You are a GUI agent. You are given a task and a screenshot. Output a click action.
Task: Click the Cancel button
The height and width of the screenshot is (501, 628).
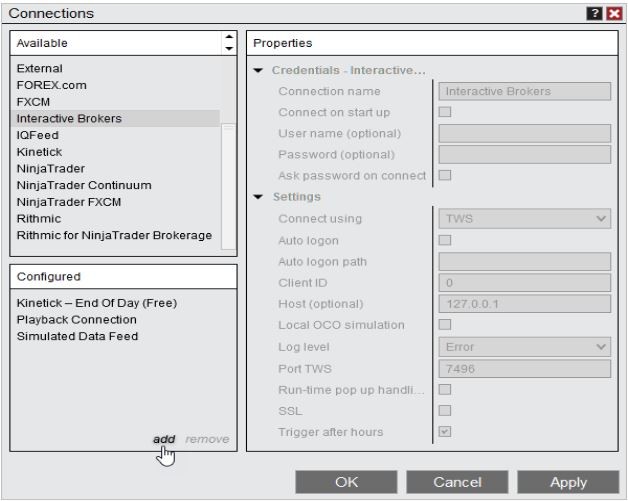(457, 482)
